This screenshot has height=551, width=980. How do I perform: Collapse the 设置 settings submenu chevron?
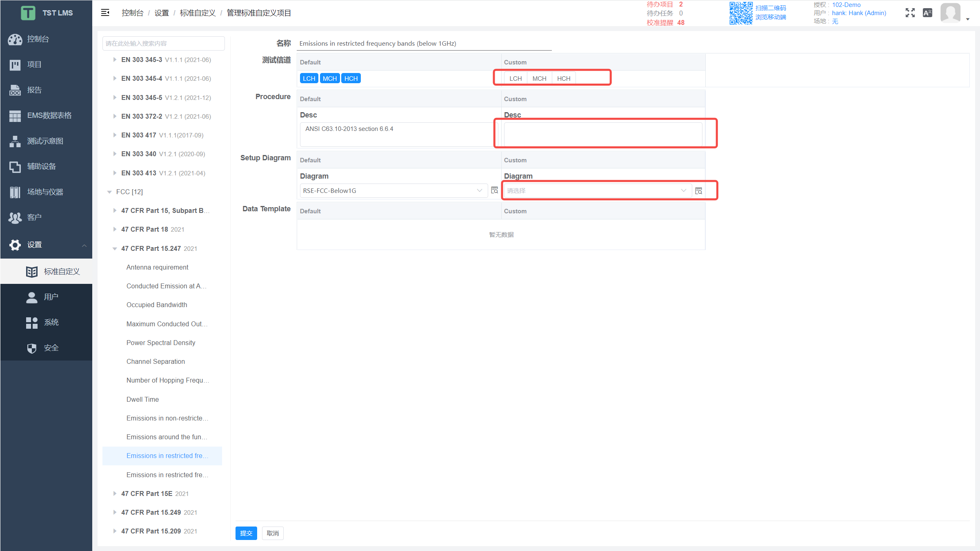(x=84, y=246)
